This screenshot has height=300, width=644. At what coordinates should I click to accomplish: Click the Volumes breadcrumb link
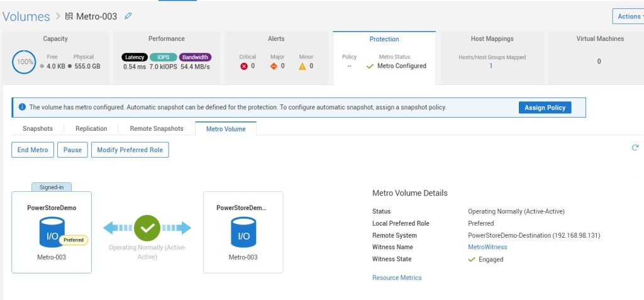point(26,16)
